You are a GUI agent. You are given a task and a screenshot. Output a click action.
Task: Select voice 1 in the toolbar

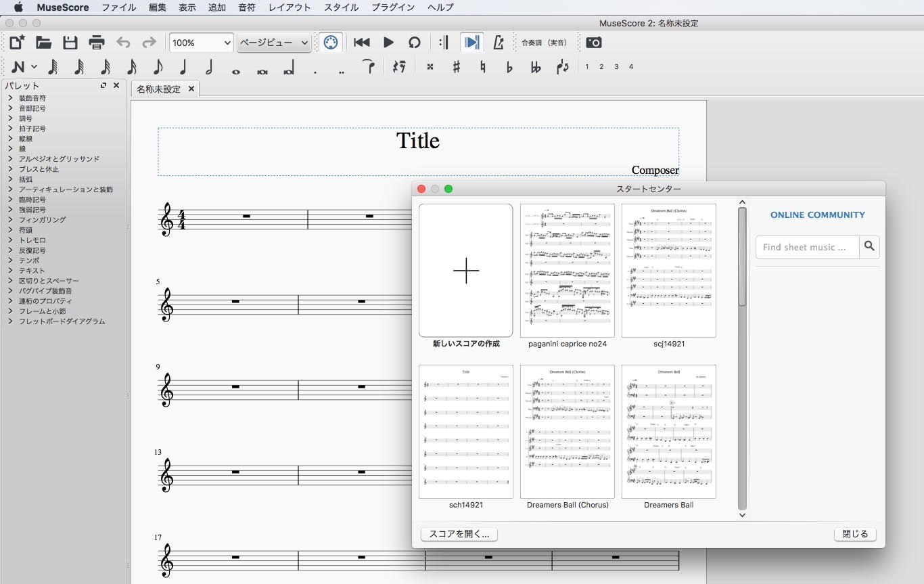586,67
